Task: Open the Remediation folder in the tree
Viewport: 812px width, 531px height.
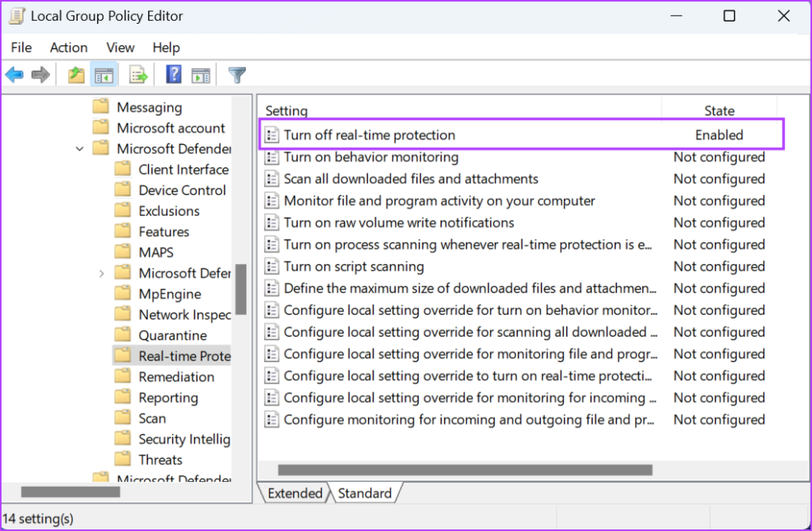Action: (176, 376)
